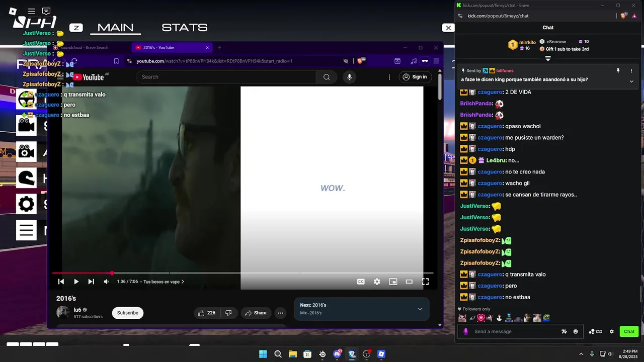
Task: Click the YouTube search field
Action: [226, 77]
